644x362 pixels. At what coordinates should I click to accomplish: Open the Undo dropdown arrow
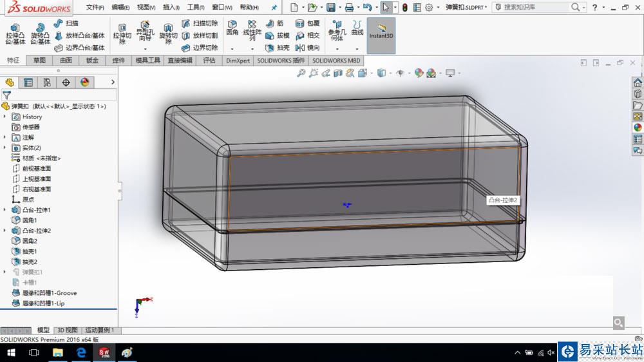click(x=376, y=7)
